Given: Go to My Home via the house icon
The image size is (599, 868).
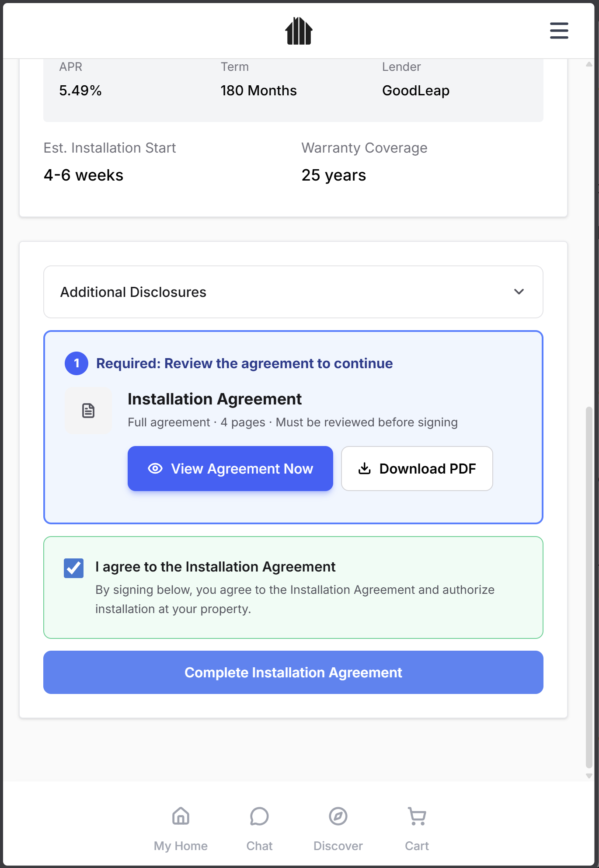Looking at the screenshot, I should pos(181,816).
